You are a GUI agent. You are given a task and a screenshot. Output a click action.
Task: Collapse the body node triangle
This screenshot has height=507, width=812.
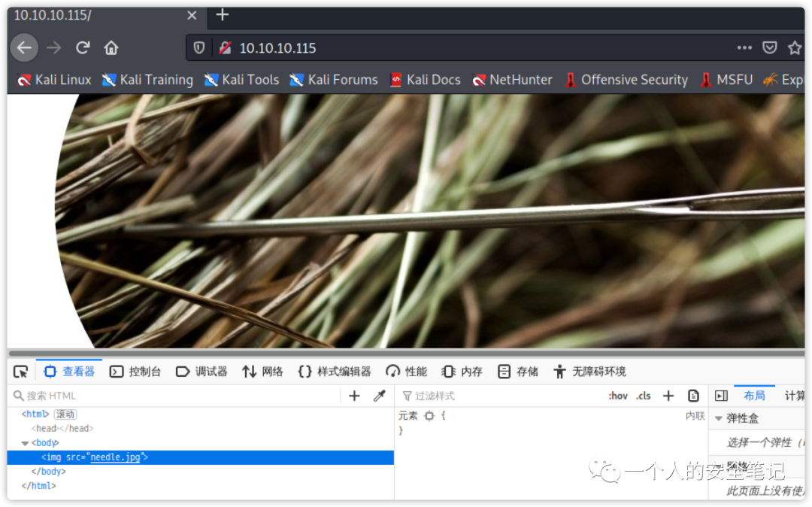pos(24,443)
